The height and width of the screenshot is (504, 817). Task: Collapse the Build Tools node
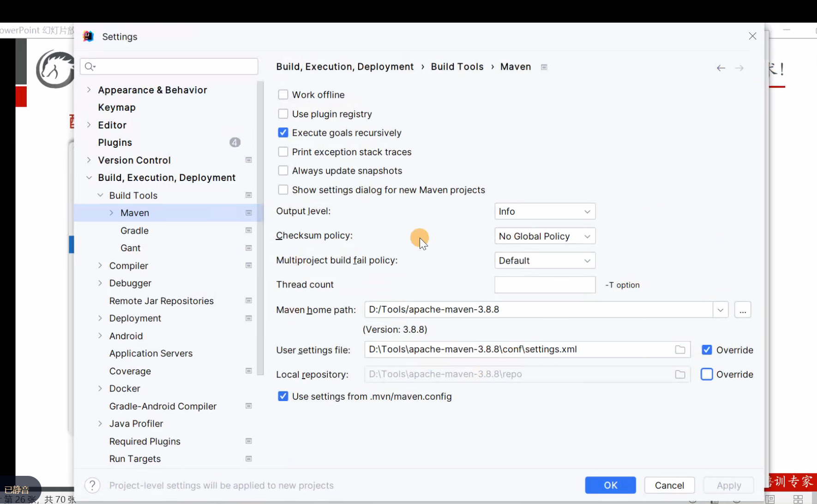100,195
